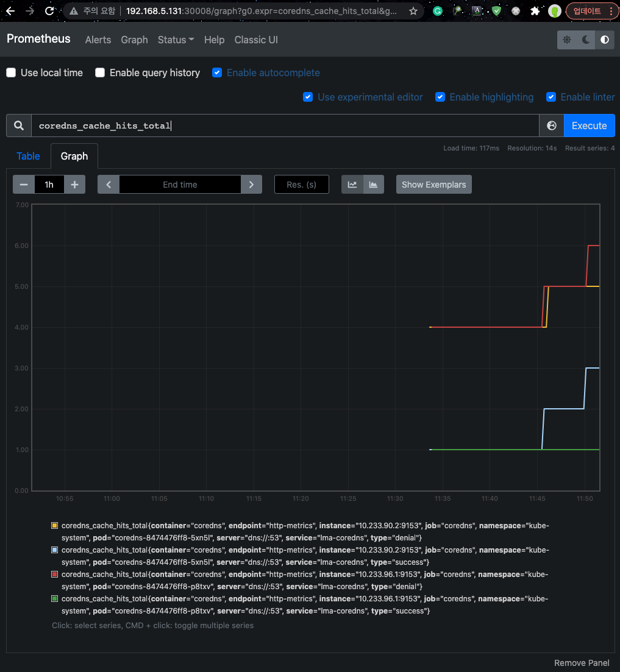Click the browser forward arrow
The image size is (620, 672).
(30, 11)
